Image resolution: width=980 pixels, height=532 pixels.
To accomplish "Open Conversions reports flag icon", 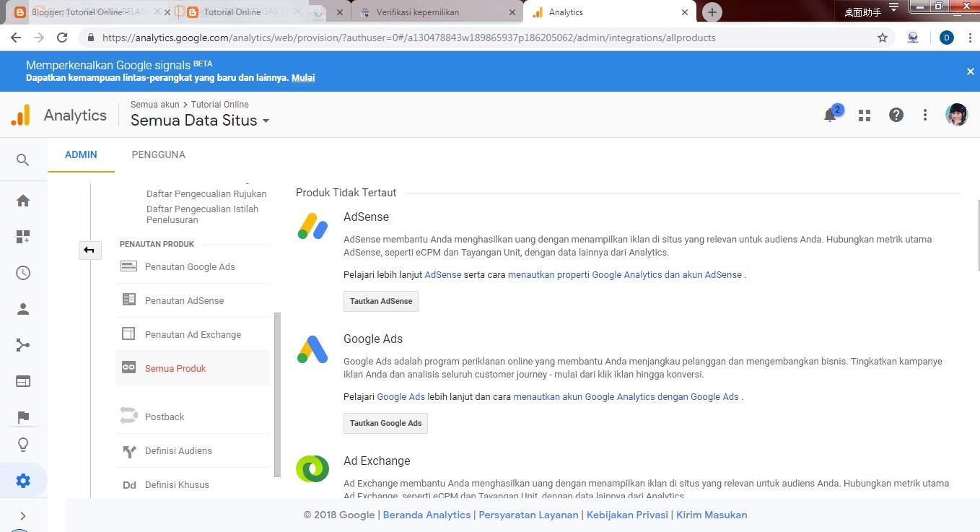I will coord(23,417).
